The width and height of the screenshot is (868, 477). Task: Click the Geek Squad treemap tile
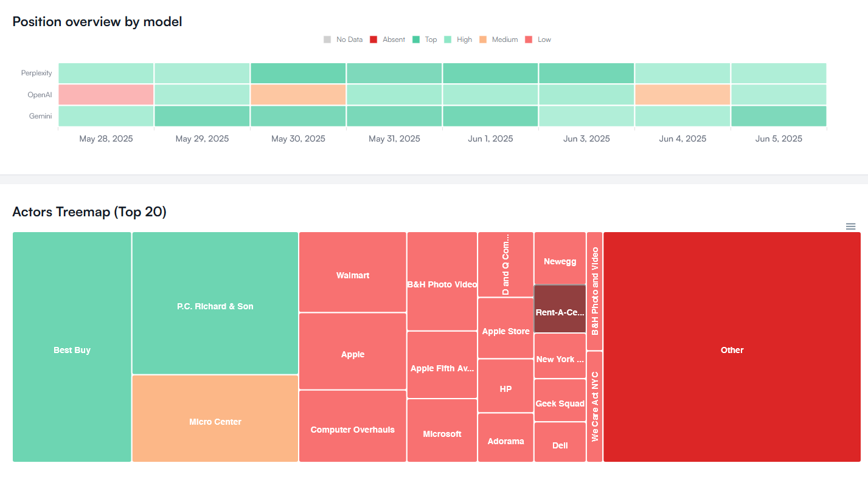point(560,400)
